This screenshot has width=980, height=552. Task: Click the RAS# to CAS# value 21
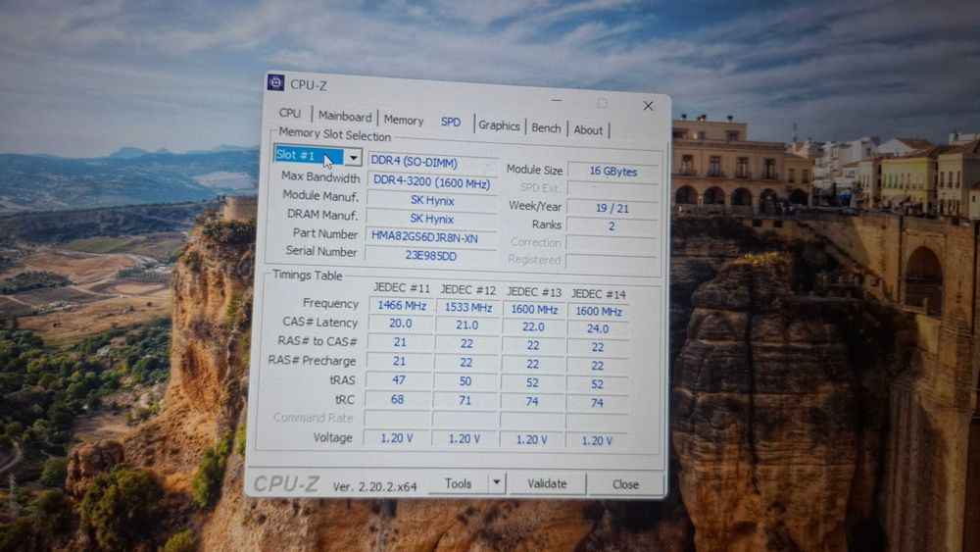[400, 342]
